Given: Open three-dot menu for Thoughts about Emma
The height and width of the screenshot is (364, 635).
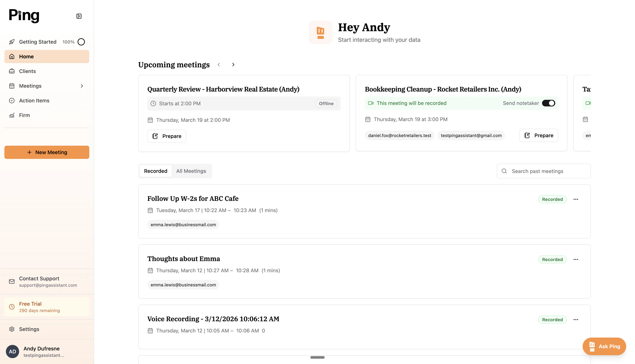Looking at the screenshot, I should [576, 259].
